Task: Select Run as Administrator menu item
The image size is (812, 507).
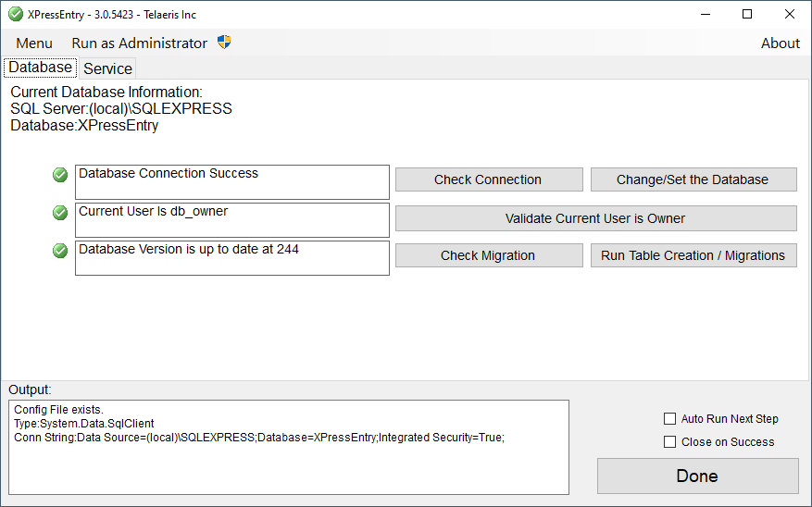Action: pos(139,43)
